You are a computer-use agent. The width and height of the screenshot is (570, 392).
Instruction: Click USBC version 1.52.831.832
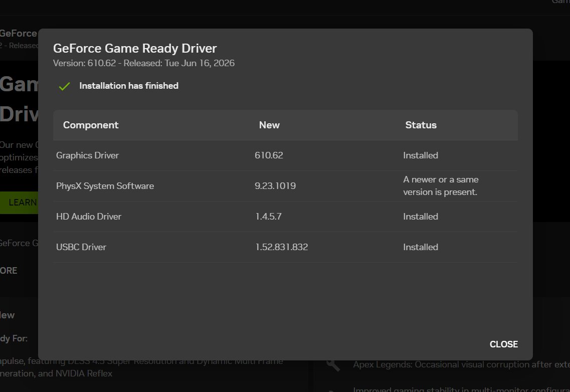pyautogui.click(x=281, y=247)
